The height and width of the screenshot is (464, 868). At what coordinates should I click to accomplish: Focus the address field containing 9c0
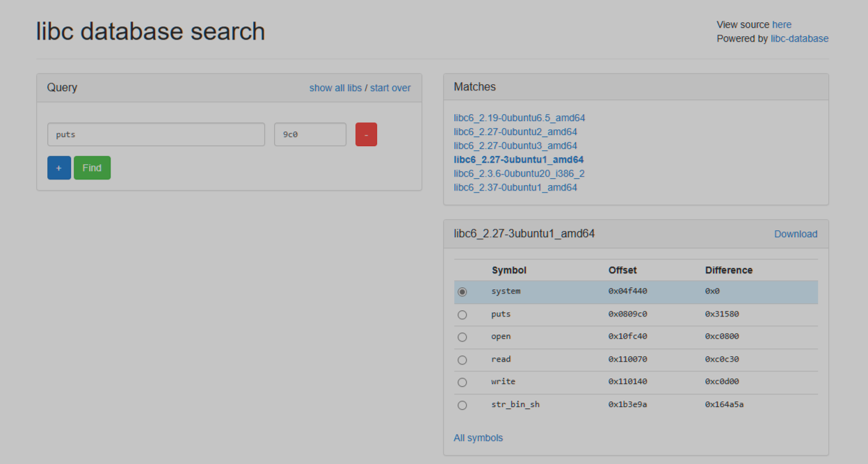pyautogui.click(x=310, y=134)
